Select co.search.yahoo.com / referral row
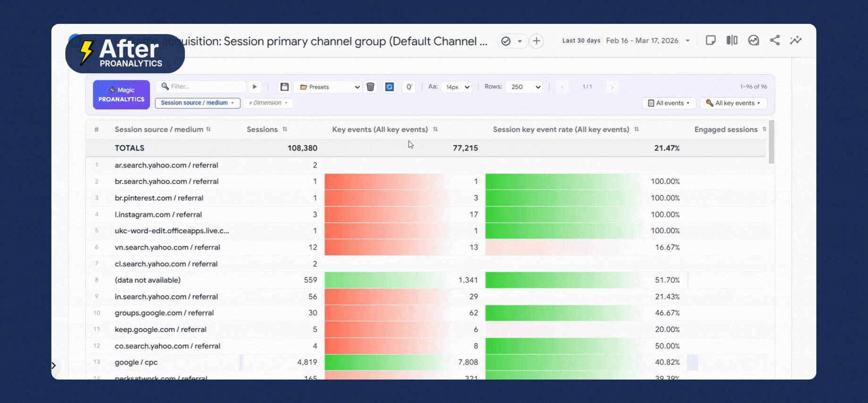Screen dimensions: 868x403 tap(426, 346)
